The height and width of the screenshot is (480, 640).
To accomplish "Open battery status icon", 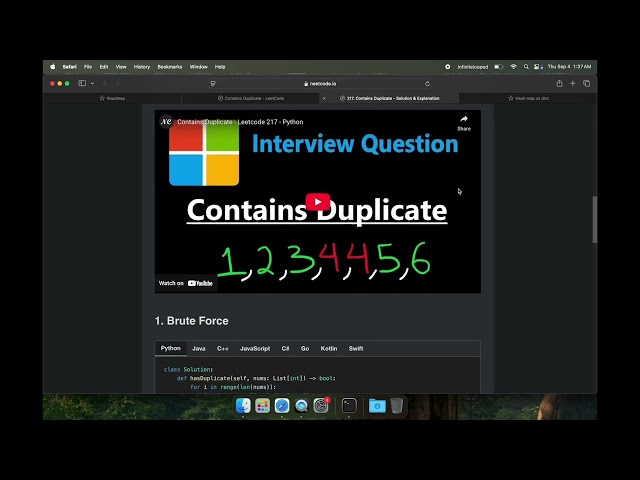I will [498, 67].
